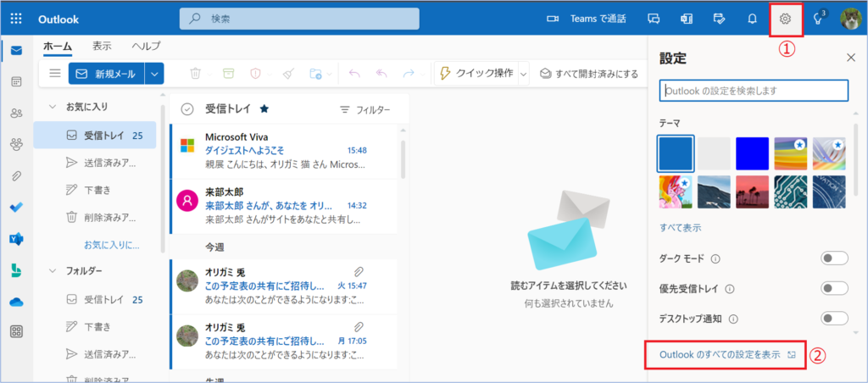The height and width of the screenshot is (383, 868).
Task: Enable the desktop notifications toggle
Action: pyautogui.click(x=834, y=319)
